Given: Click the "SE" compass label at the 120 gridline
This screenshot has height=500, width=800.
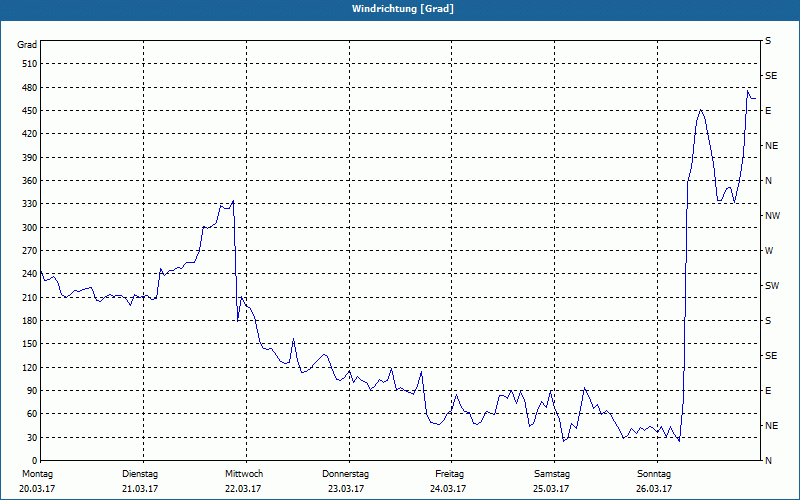Looking at the screenshot, I should [771, 356].
